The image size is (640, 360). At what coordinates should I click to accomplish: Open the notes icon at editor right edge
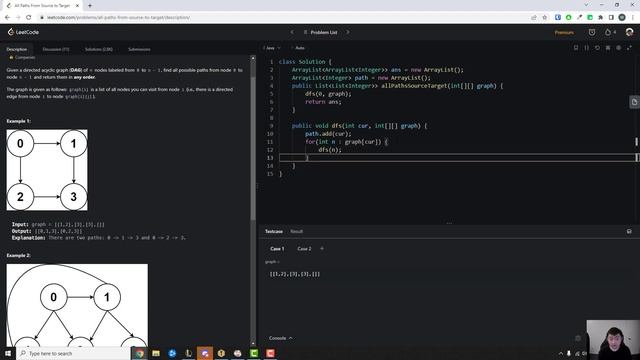634,102
